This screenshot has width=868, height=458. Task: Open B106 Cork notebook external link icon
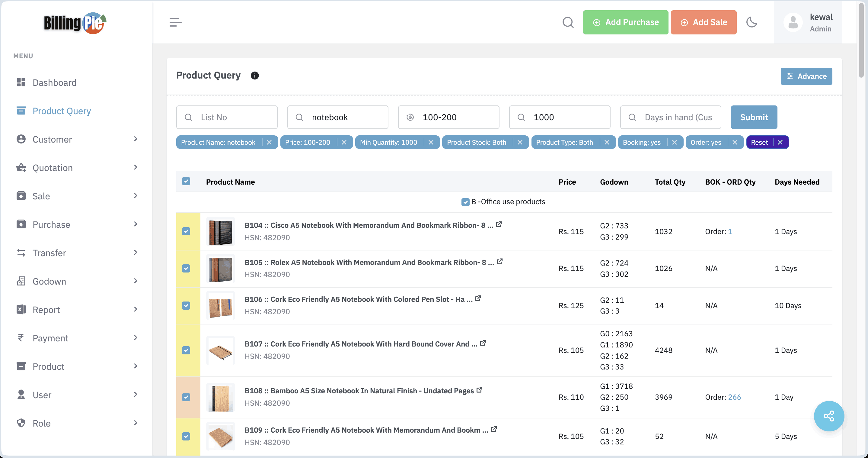478,298
